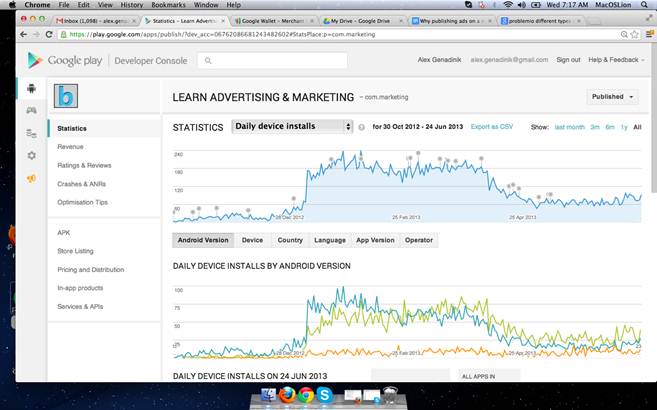Screen dimensions: 657x410
Task: Open the reports icon in sidebar
Action: 31,134
